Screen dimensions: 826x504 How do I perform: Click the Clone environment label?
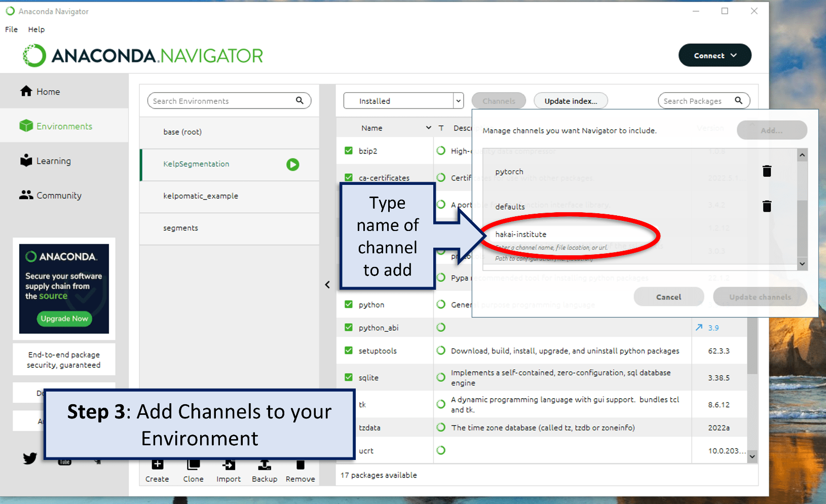[193, 479]
